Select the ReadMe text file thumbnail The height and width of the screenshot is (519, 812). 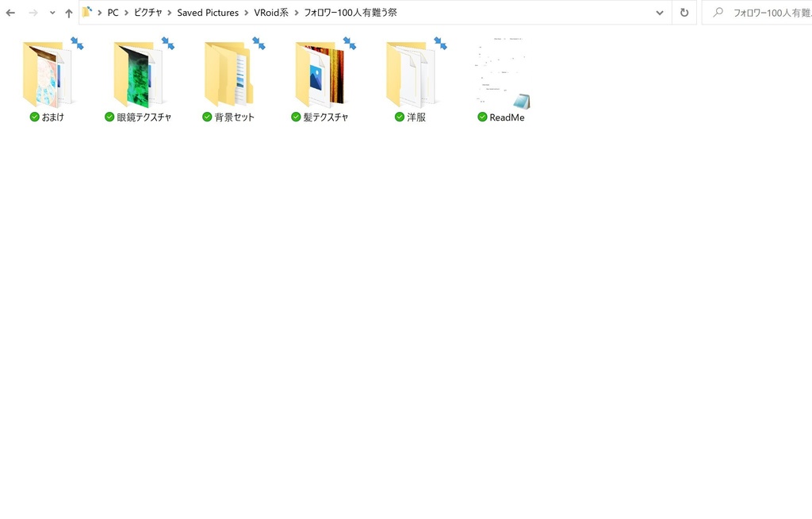(502, 72)
